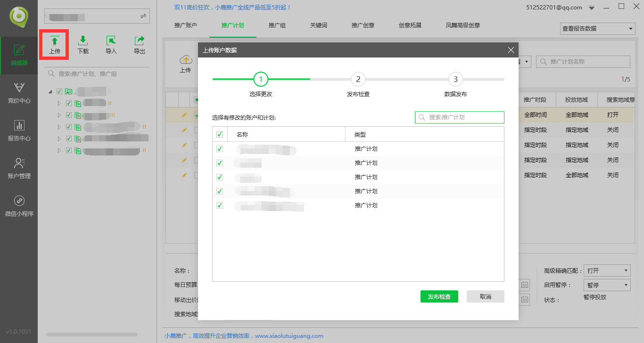The height and width of the screenshot is (343, 644).
Task: Click the 导入 import icon
Action: tap(111, 41)
